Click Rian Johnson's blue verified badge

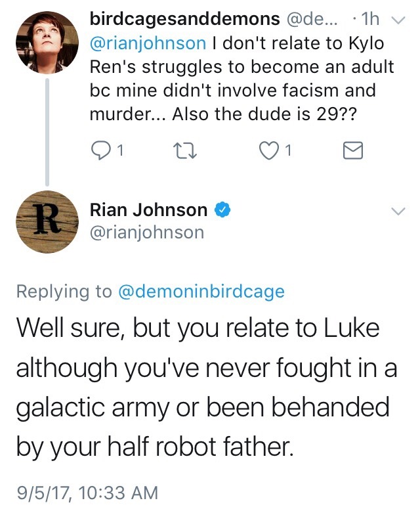[x=224, y=210]
